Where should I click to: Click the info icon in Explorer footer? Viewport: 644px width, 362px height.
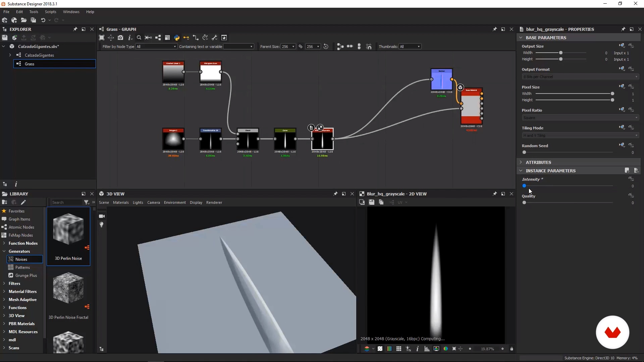pyautogui.click(x=16, y=184)
